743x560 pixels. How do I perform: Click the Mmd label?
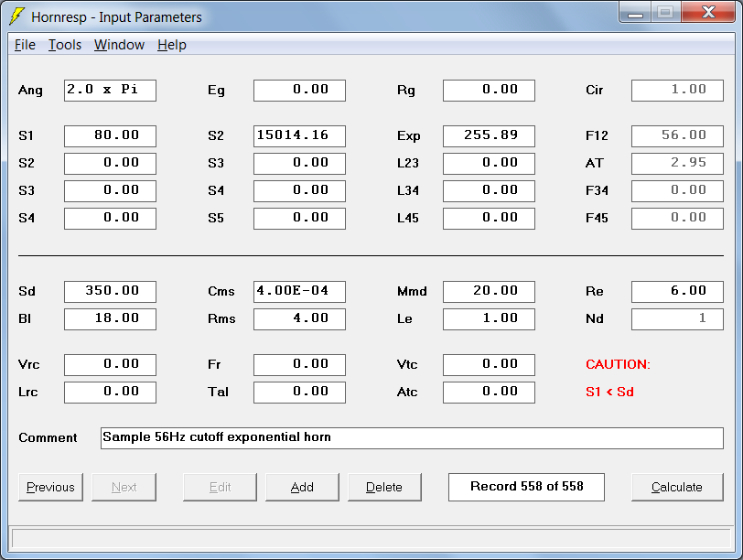[x=412, y=291]
